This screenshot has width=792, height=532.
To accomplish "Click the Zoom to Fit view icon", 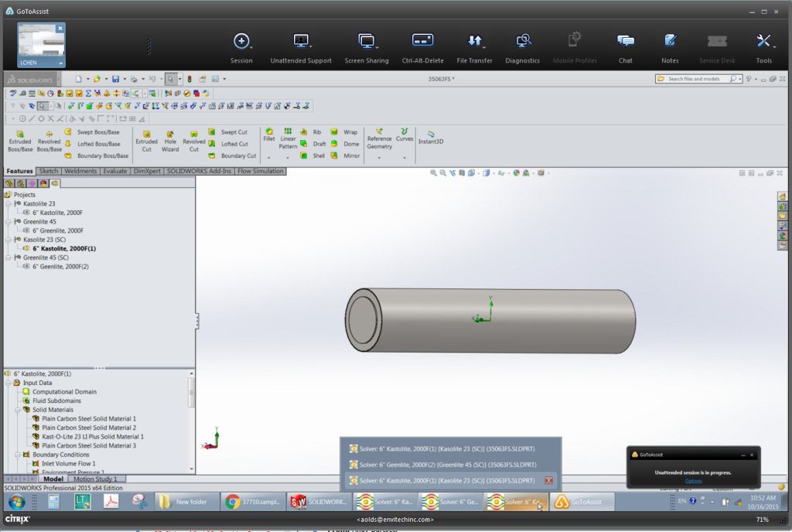I will 433,173.
